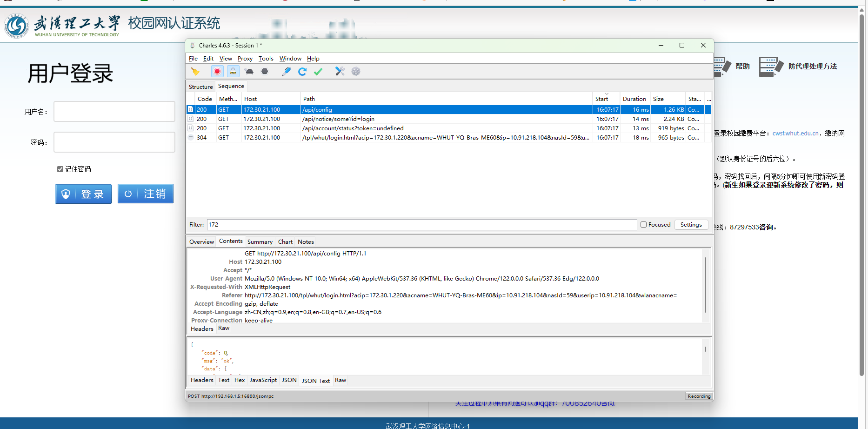
Task: Enable throttling with the turtle icon
Action: 249,71
